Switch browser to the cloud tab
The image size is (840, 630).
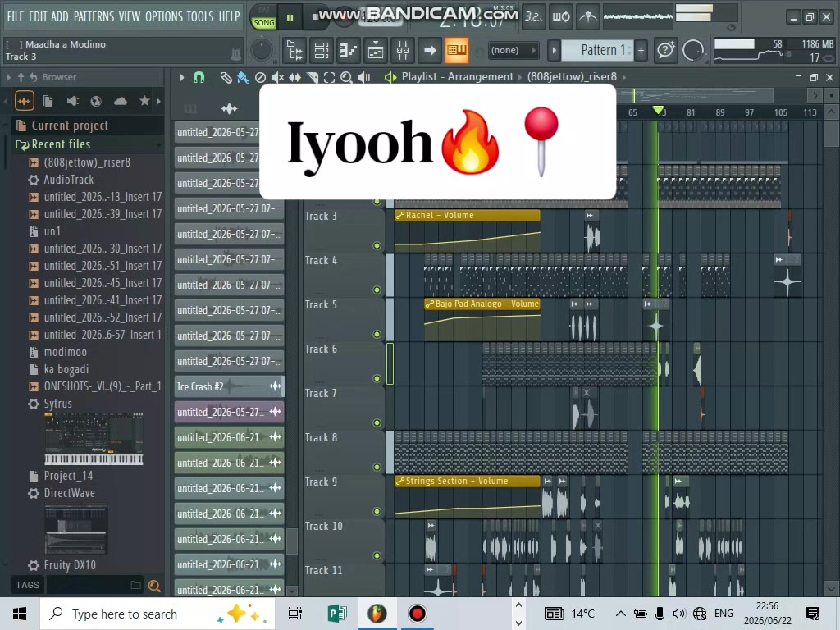point(121,101)
